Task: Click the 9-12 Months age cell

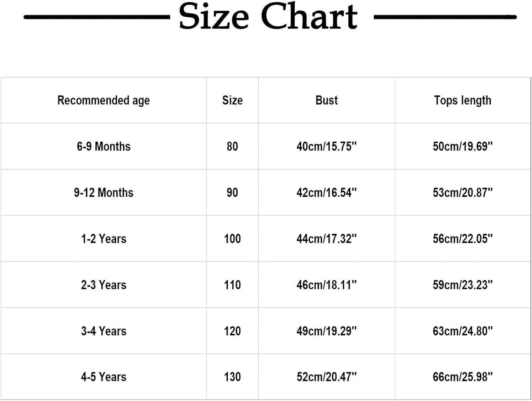Action: pos(104,192)
